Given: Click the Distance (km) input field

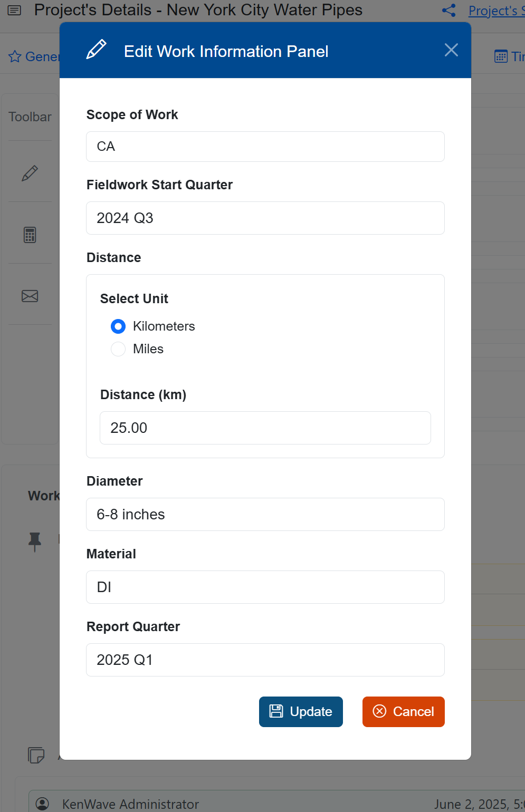Looking at the screenshot, I should 265,428.
